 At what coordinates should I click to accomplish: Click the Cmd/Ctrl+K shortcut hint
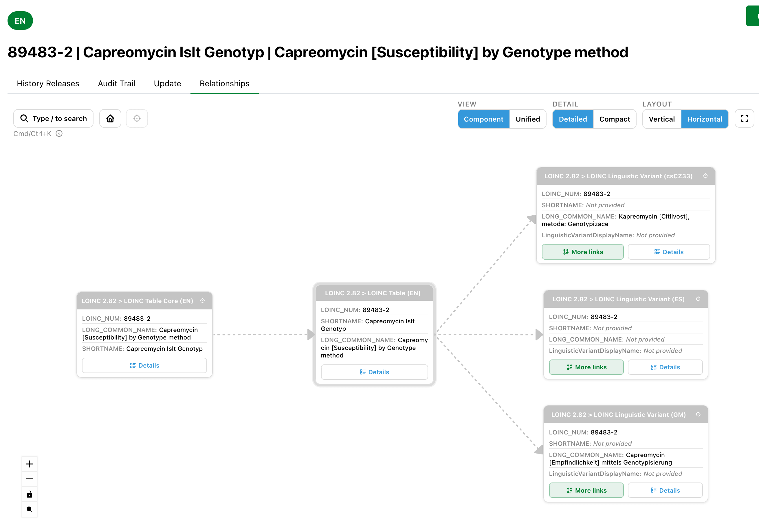32,133
